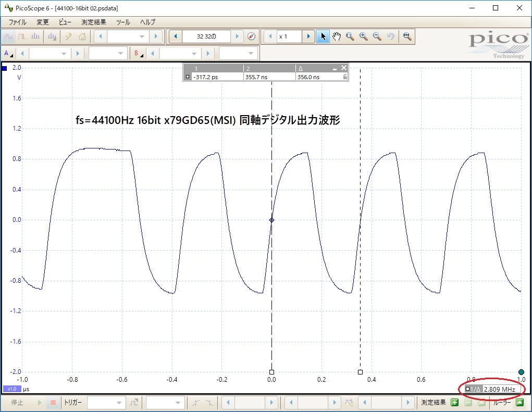Toggle the ruler legend row checkbox
The image size is (532, 412).
coord(188,77)
